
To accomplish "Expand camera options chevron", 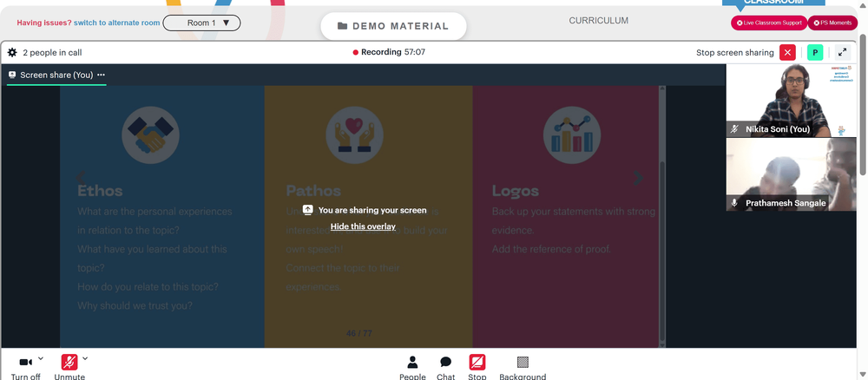I will (41, 358).
